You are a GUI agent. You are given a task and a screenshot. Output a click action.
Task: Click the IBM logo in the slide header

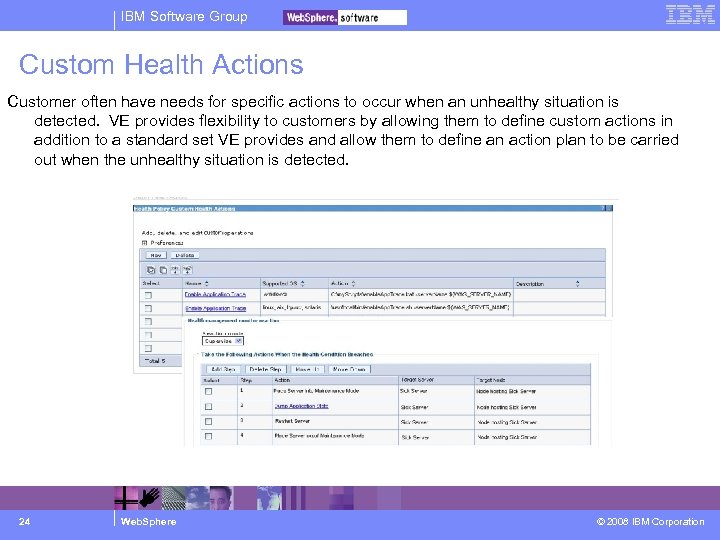[x=690, y=15]
